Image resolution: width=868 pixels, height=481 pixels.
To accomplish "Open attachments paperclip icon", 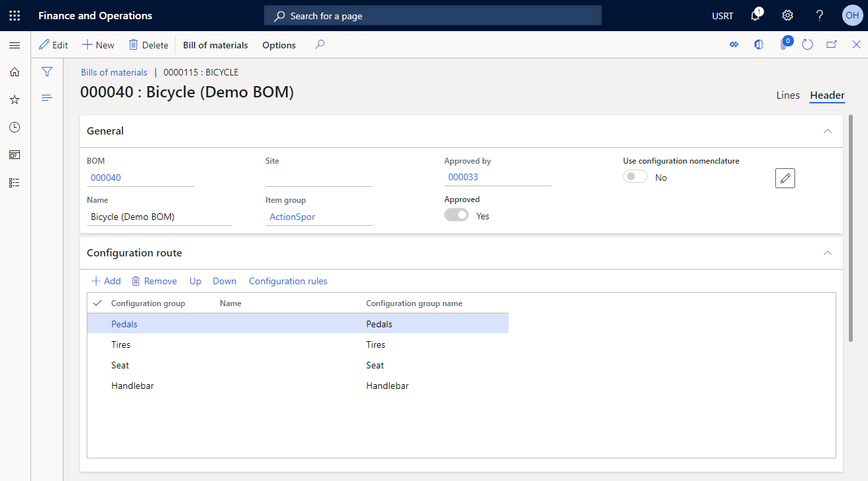I will coord(783,45).
